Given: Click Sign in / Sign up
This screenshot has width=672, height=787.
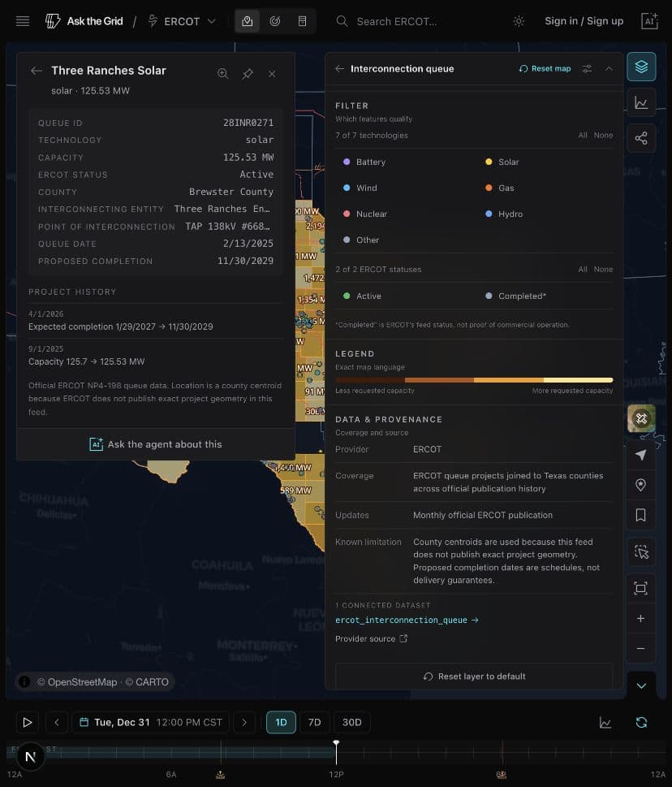Looking at the screenshot, I should [x=584, y=21].
